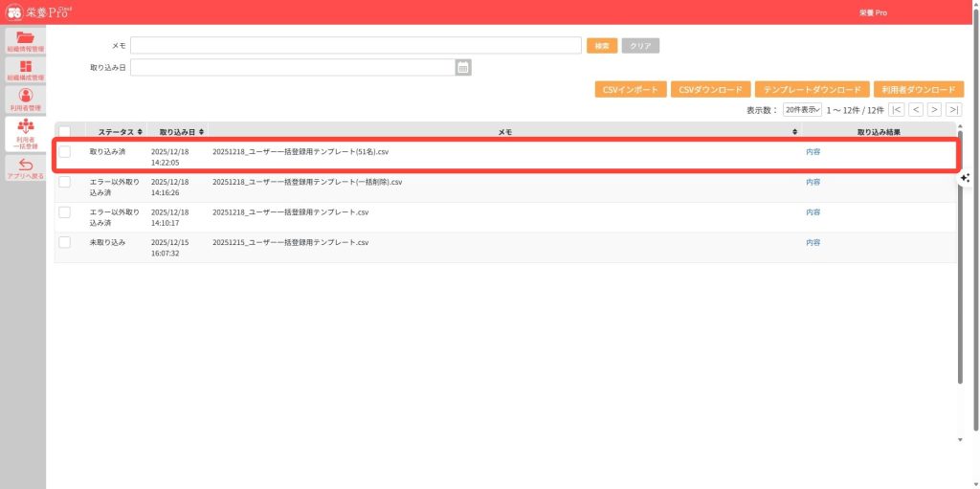Click the sparkle assistant icon at right edge
The image size is (980, 489).
point(965,178)
